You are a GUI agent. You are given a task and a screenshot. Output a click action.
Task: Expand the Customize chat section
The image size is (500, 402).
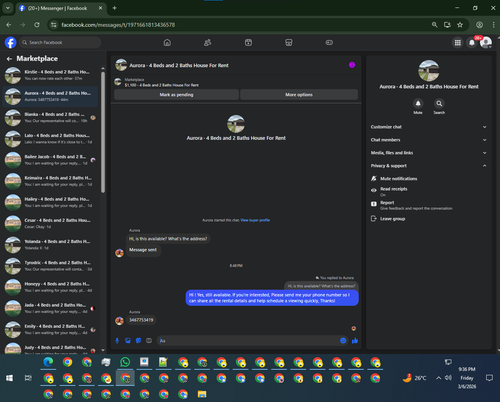pyautogui.click(x=428, y=127)
